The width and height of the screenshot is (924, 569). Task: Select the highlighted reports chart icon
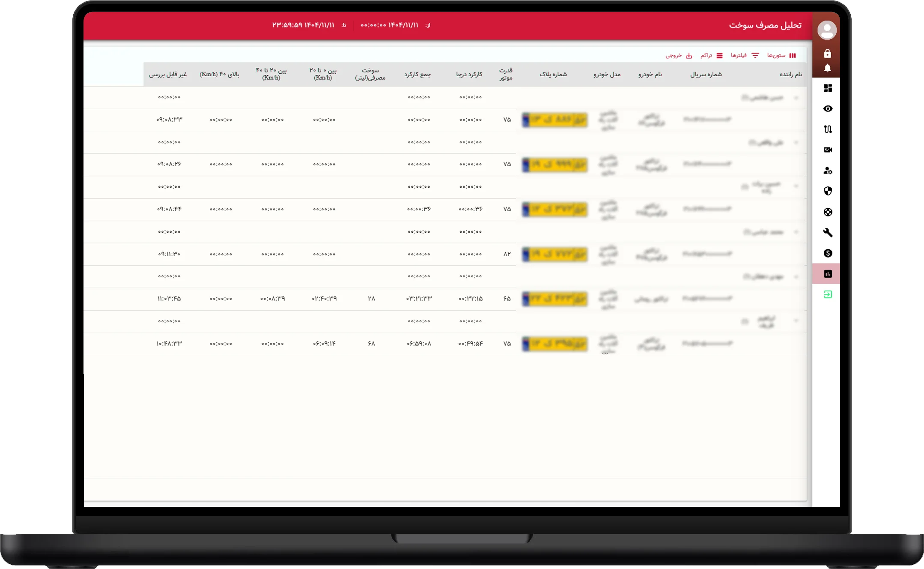pyautogui.click(x=828, y=274)
